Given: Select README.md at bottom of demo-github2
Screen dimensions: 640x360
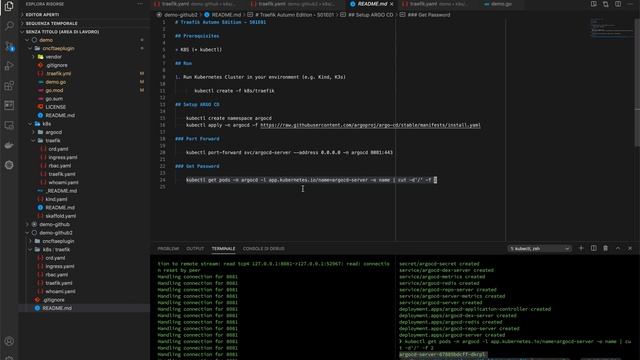Looking at the screenshot, I should point(57,308).
